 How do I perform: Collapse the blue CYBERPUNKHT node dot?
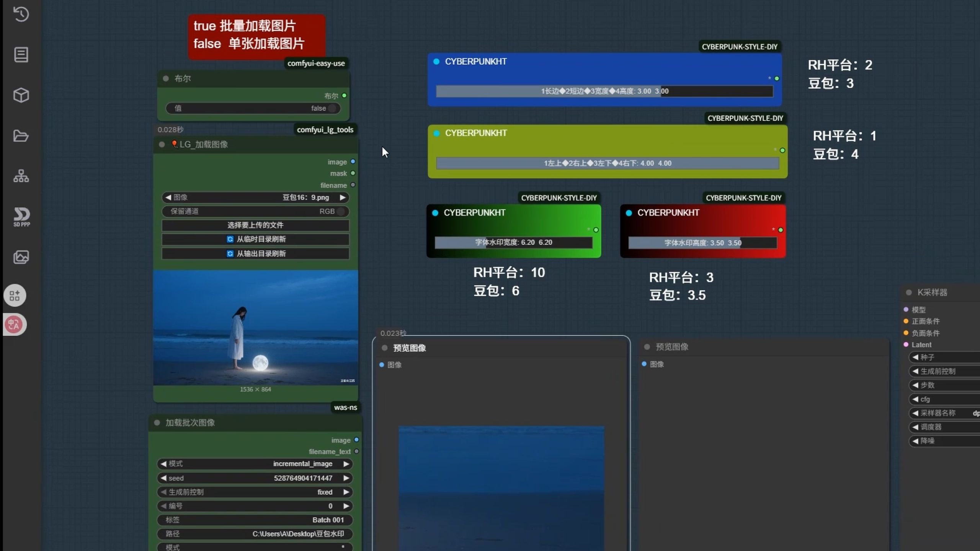pyautogui.click(x=436, y=62)
